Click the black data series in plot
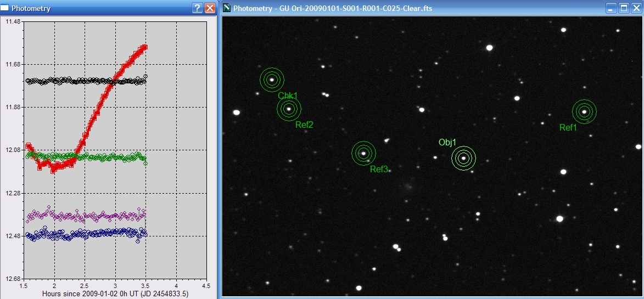This screenshot has height=299, width=644. tap(82, 81)
